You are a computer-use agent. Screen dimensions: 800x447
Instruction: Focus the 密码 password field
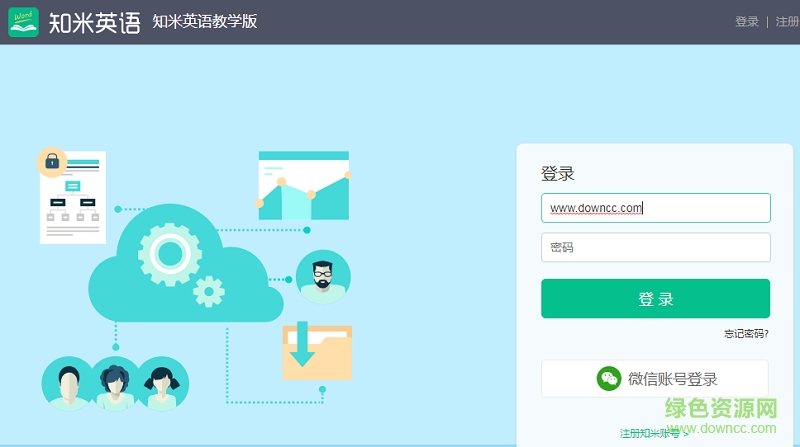(656, 247)
